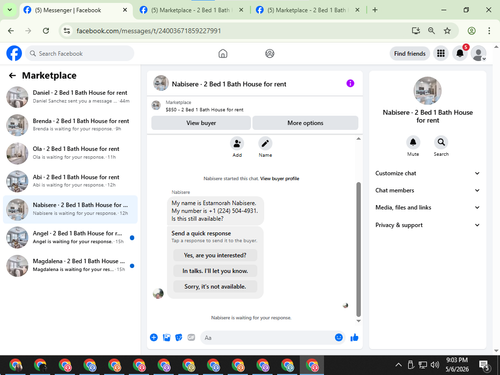Click the Name pencil icon
500x375 pixels.
click(265, 144)
